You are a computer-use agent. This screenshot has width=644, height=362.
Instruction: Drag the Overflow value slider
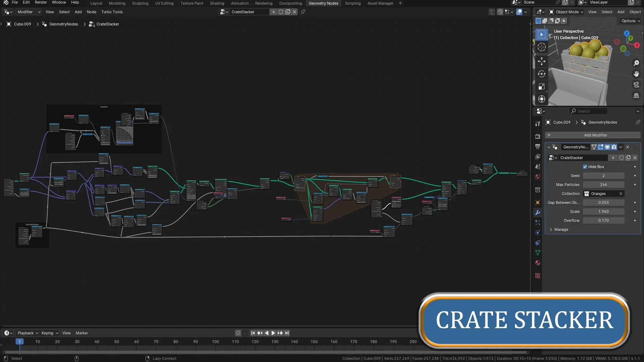tap(603, 220)
